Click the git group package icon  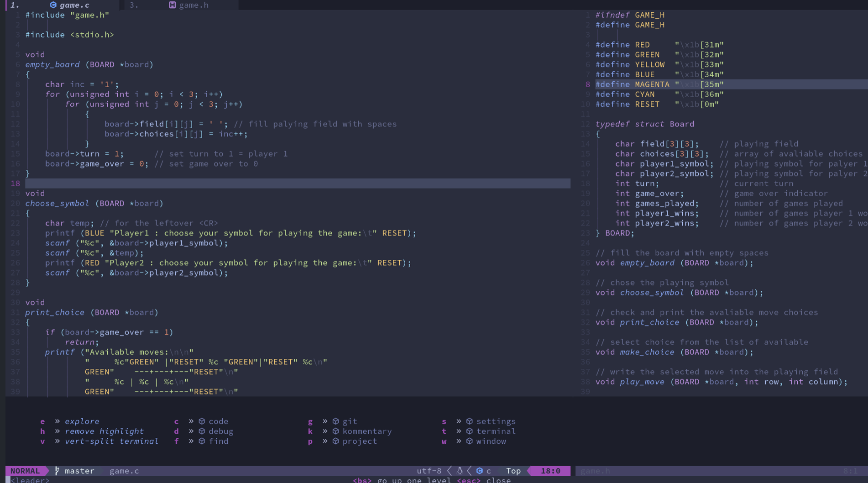[x=336, y=421]
